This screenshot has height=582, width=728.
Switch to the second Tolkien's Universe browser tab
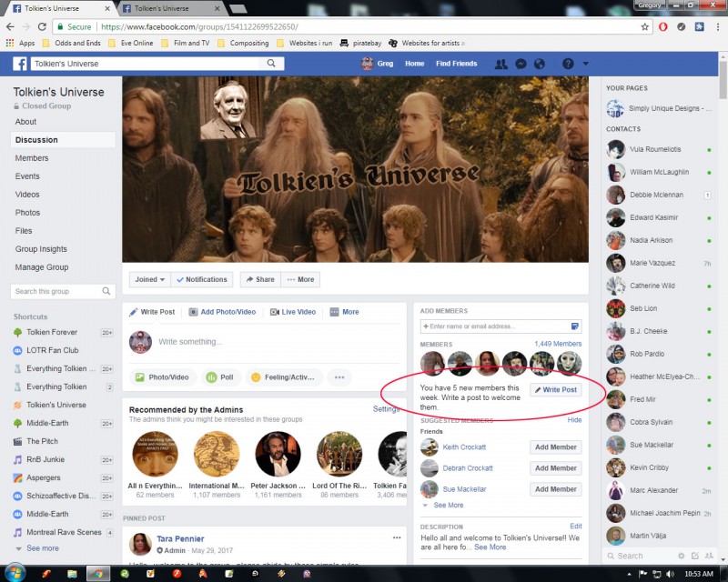coord(170,8)
